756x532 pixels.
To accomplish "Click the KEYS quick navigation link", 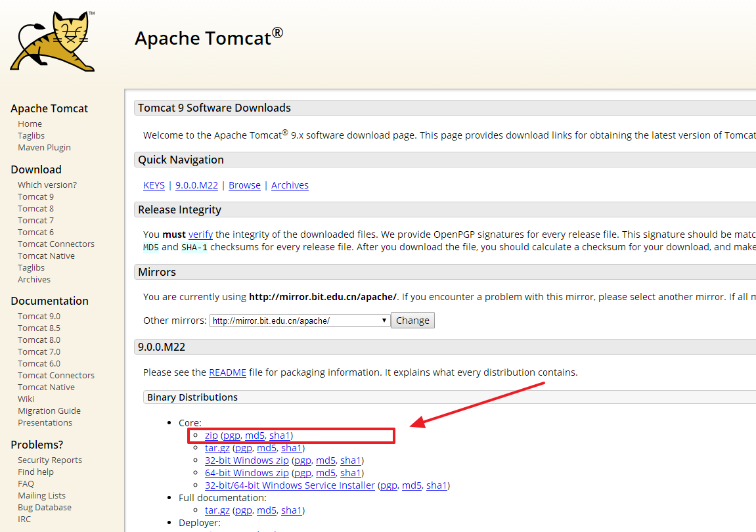I will tap(154, 185).
